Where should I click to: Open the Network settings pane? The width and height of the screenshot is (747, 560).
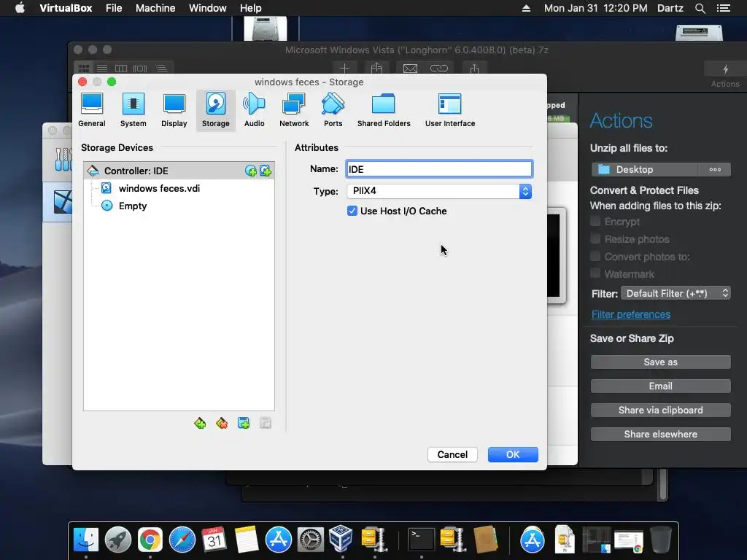click(x=294, y=111)
